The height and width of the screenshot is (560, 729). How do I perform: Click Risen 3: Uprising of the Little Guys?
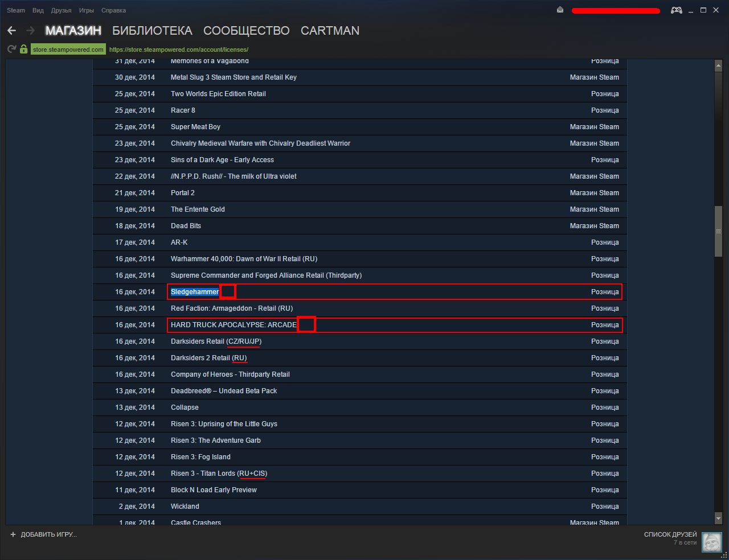coord(224,424)
